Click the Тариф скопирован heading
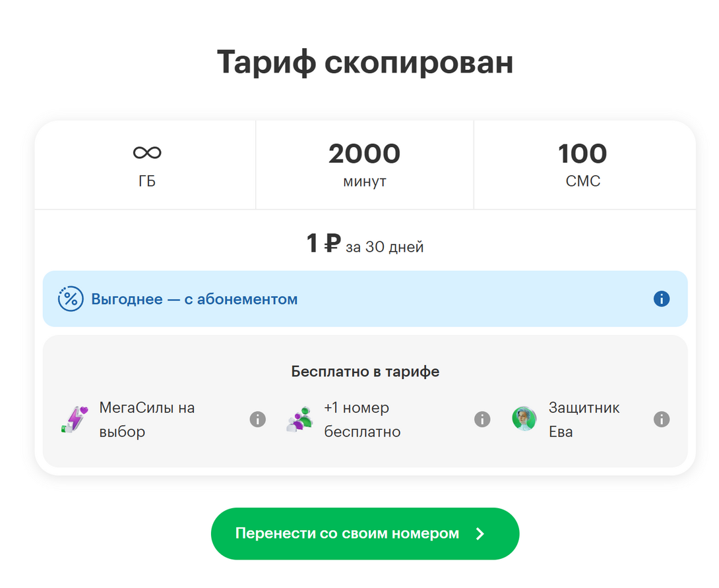This screenshot has width=719, height=588. coord(365,62)
